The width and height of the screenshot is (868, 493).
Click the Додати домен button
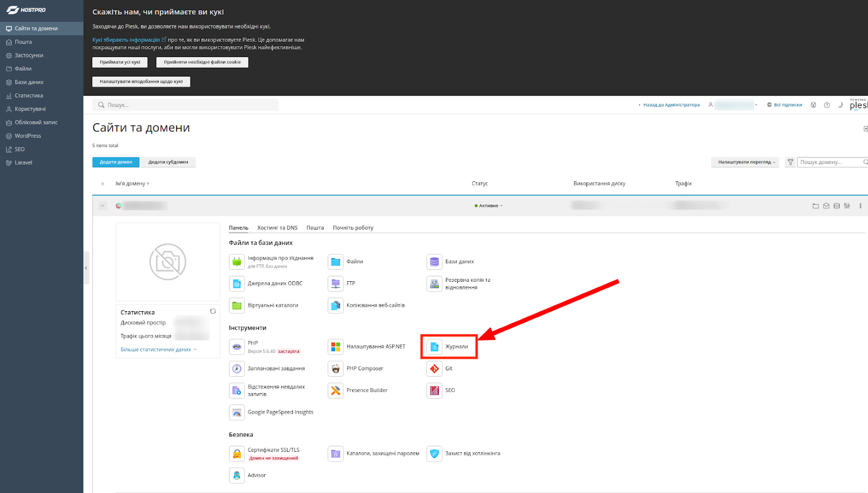click(x=116, y=162)
